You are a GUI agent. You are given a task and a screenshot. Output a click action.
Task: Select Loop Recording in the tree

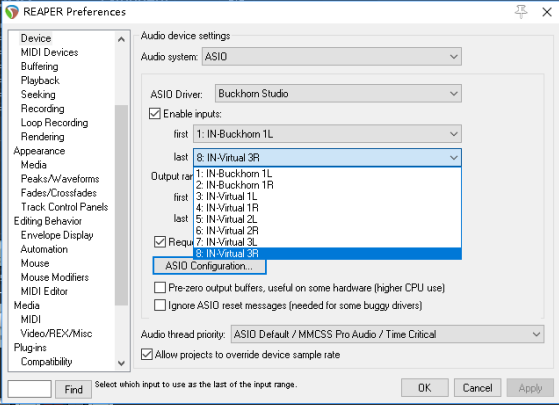tap(55, 123)
